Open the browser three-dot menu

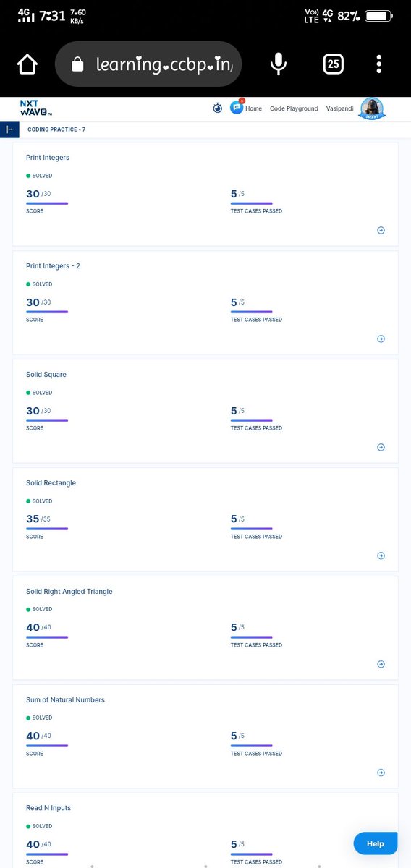(379, 64)
